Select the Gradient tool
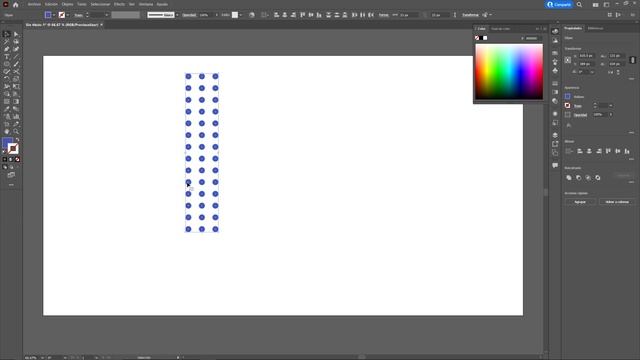 coord(16,102)
